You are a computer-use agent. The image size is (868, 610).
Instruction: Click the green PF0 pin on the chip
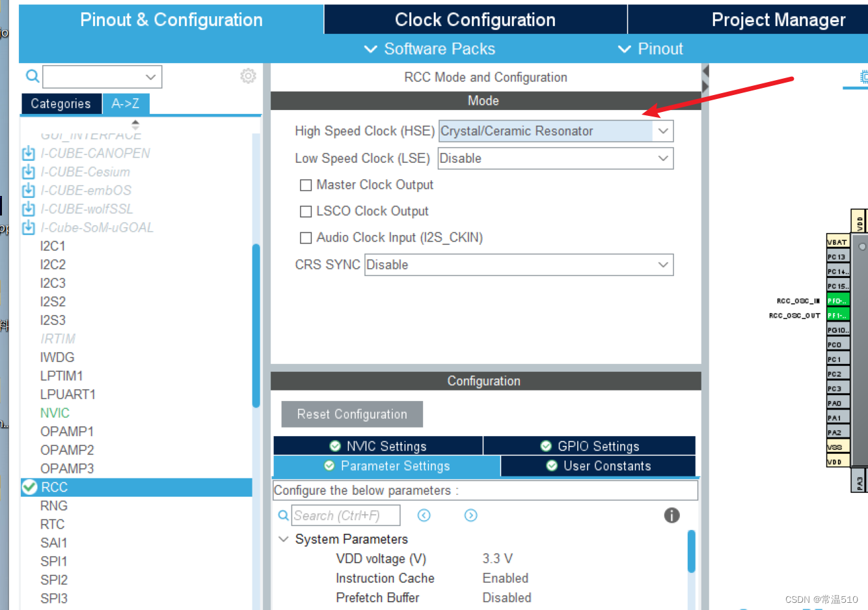coord(838,301)
